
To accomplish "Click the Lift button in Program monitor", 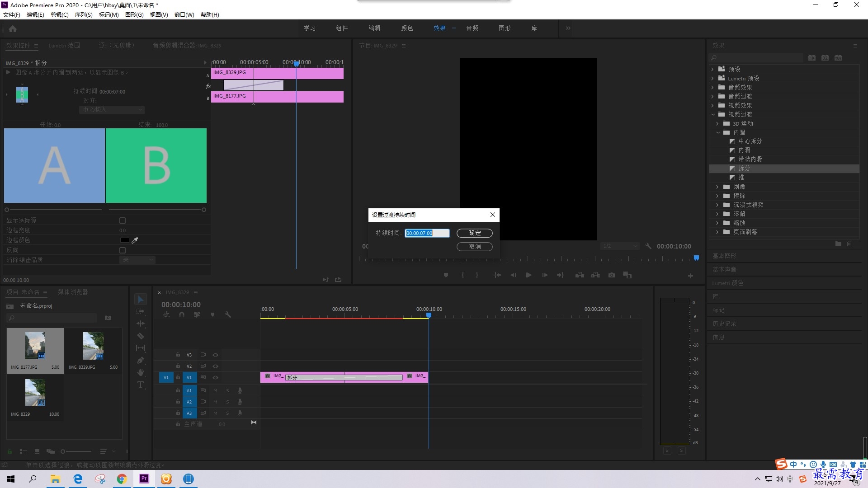I will coord(580,275).
